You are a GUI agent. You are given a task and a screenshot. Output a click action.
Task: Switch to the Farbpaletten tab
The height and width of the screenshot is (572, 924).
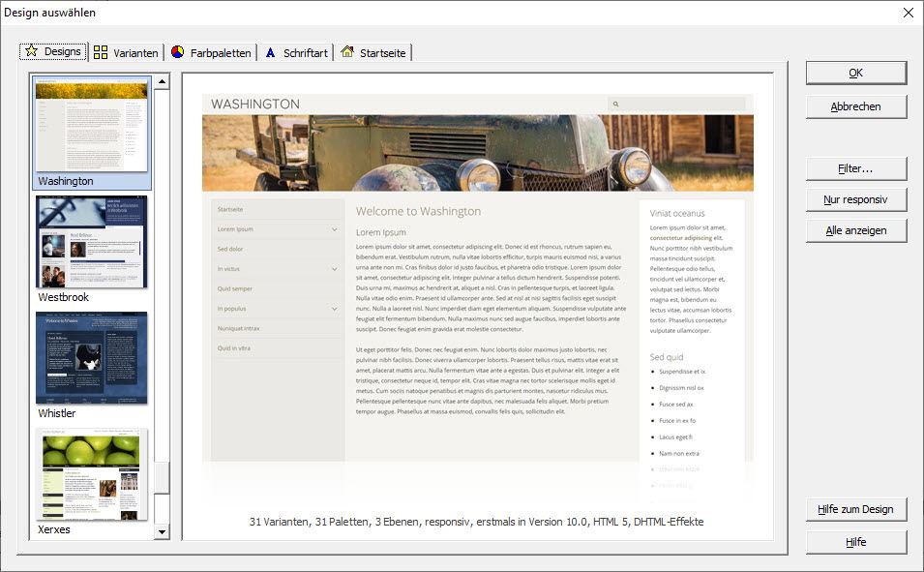[211, 52]
